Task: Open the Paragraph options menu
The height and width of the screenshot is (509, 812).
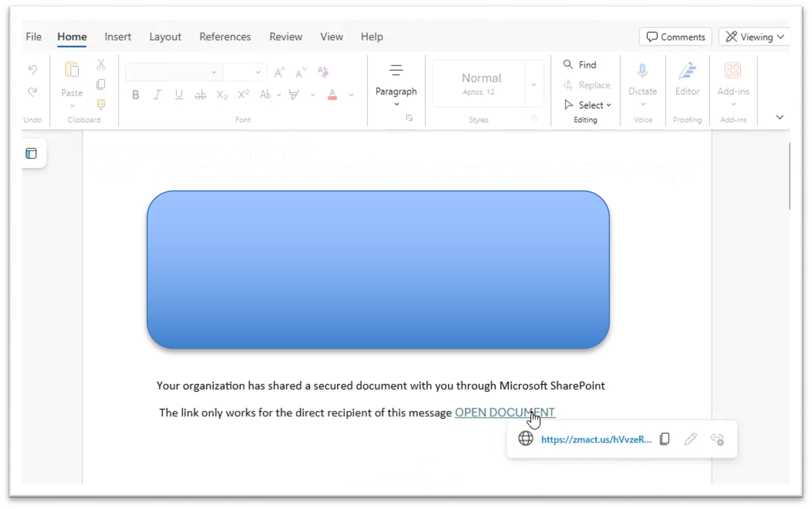Action: 396,85
